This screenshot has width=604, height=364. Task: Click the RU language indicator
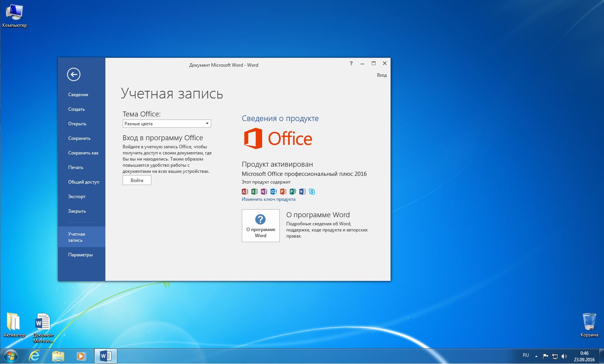[x=526, y=355]
